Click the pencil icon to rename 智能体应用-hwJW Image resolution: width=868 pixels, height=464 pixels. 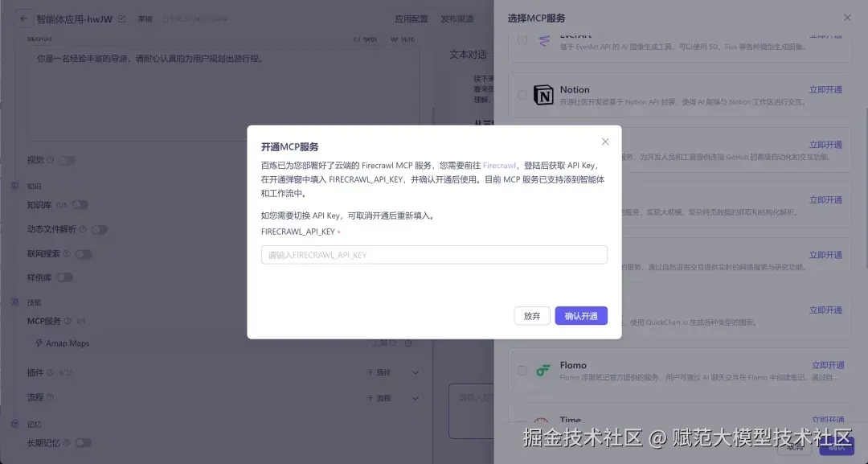121,18
